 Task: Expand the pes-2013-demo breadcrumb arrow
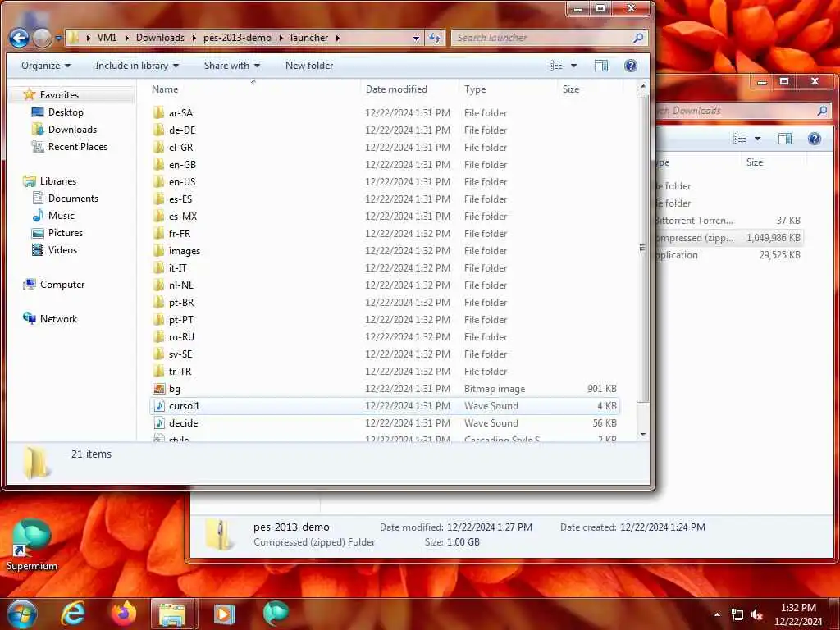[x=281, y=38]
